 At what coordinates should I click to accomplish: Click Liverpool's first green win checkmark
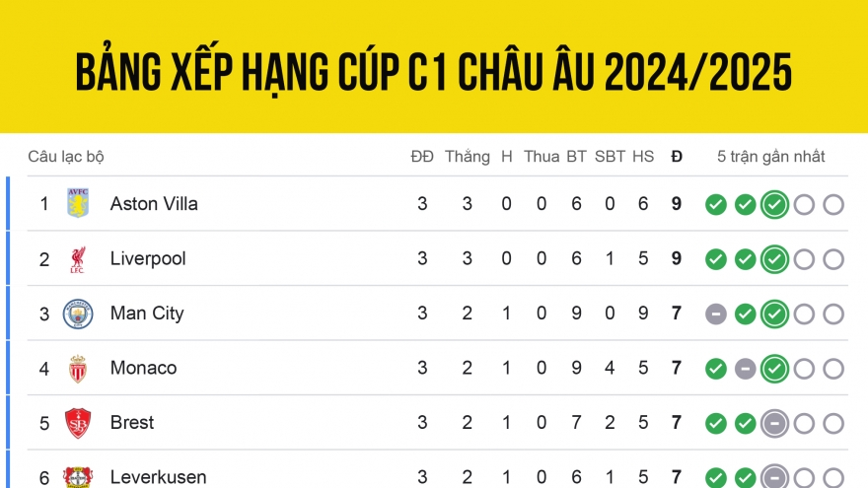pyautogui.click(x=716, y=259)
